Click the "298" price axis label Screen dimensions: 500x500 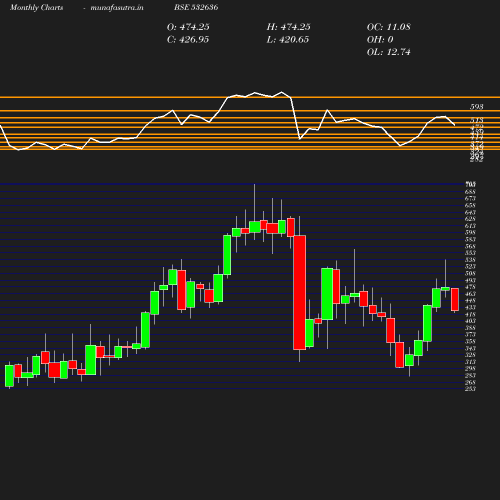click(x=470, y=368)
